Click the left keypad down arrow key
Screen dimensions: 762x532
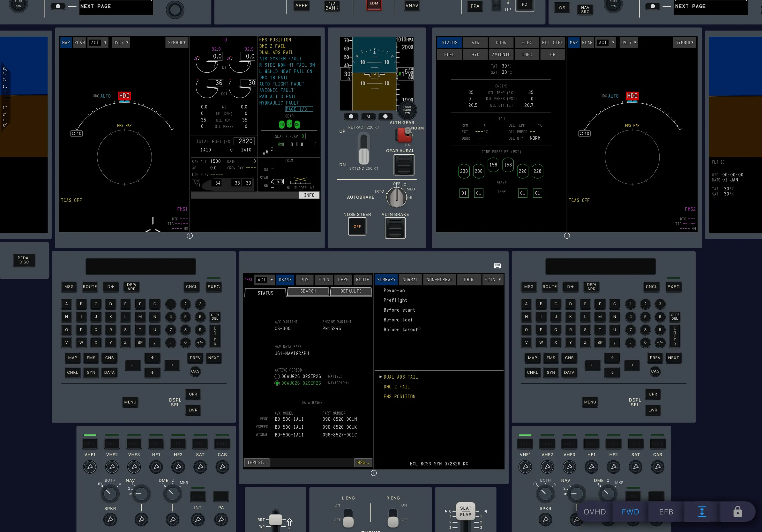pyautogui.click(x=152, y=373)
